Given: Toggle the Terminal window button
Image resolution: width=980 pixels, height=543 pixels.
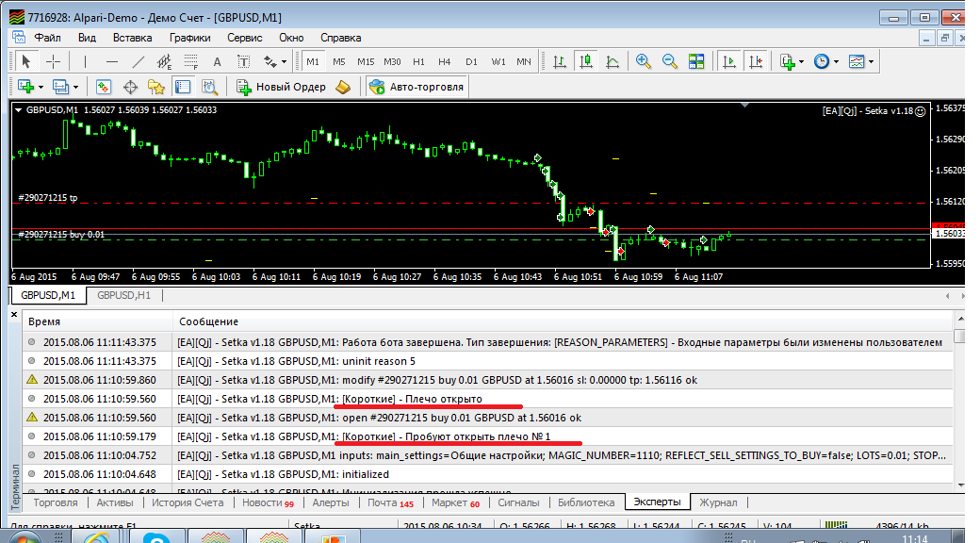Looking at the screenshot, I should click(183, 87).
